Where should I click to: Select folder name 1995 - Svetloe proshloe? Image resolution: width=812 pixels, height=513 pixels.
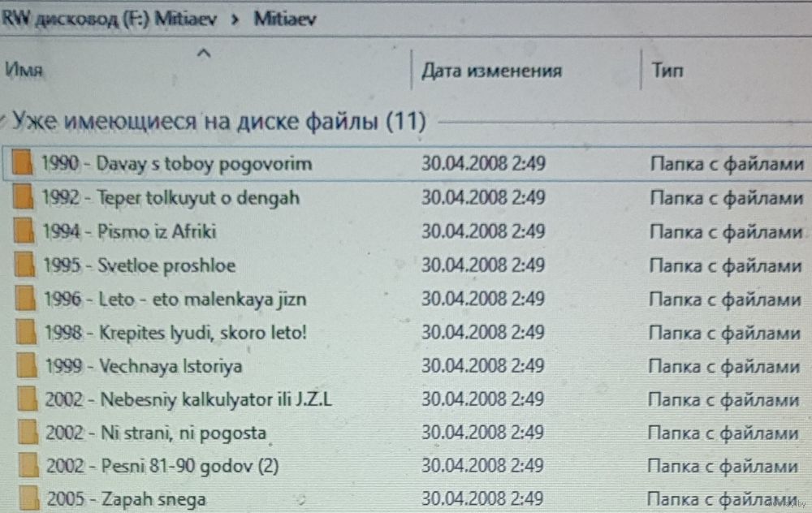[140, 265]
